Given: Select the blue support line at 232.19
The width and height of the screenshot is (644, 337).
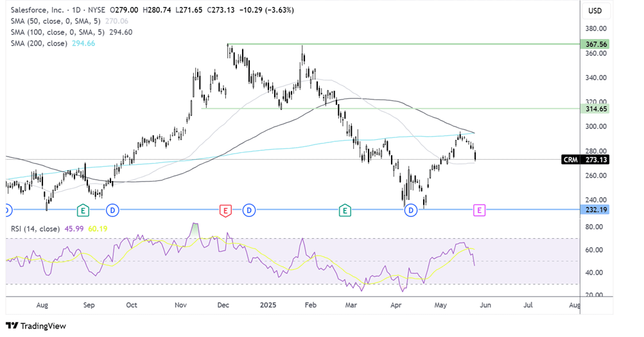Looking at the screenshot, I should tap(293, 210).
